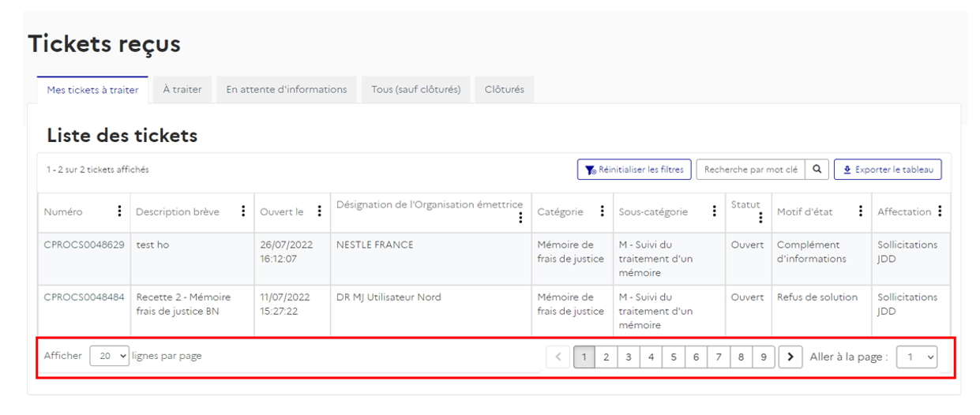This screenshot has height=415, width=980.
Task: Open the Motif d'état column options menu
Action: (x=861, y=211)
